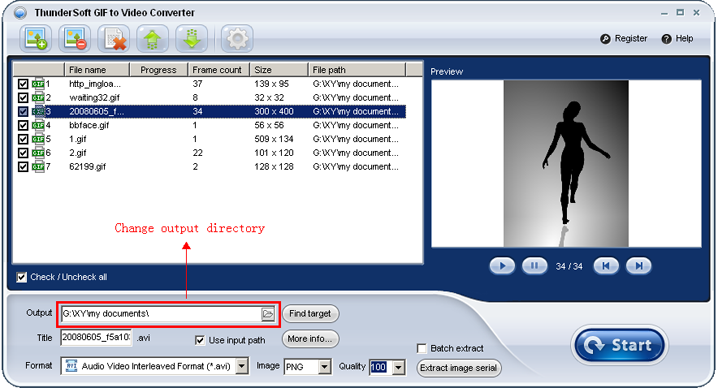
Task: Enable the Batch extract checkbox
Action: [422, 349]
